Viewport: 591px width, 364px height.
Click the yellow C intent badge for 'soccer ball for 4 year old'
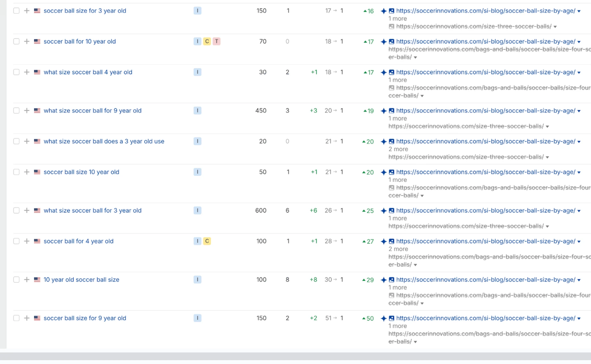[207, 241]
